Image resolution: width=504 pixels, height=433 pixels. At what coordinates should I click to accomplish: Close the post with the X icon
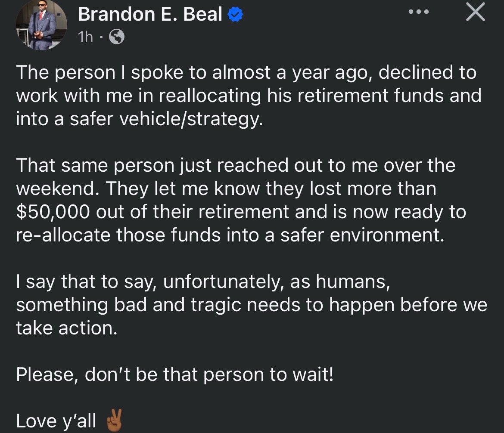coord(476,12)
